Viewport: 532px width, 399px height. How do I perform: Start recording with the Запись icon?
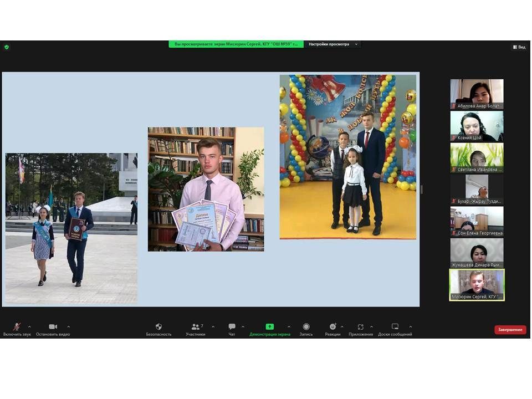click(x=306, y=327)
